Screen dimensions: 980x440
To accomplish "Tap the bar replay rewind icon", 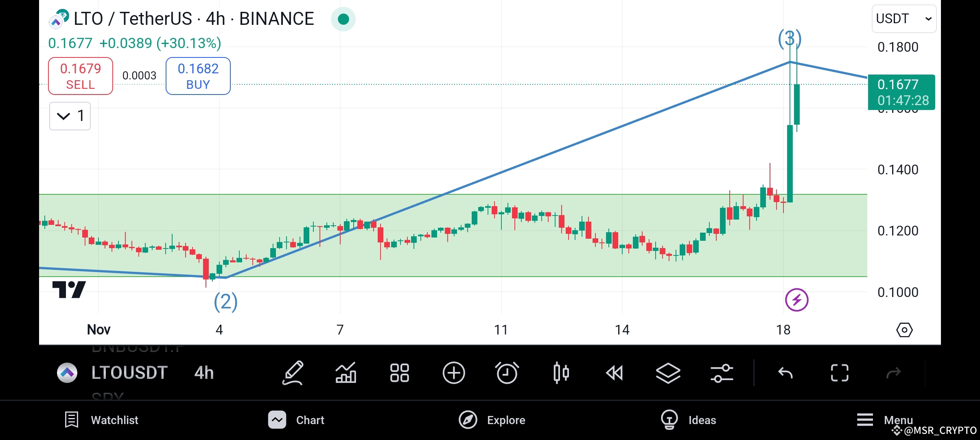I will [614, 373].
